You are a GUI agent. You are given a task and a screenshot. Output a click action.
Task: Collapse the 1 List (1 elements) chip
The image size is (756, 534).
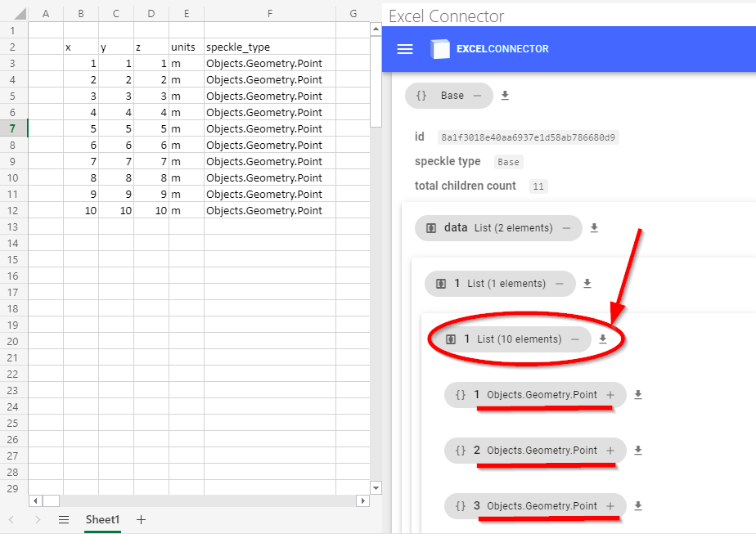click(560, 284)
